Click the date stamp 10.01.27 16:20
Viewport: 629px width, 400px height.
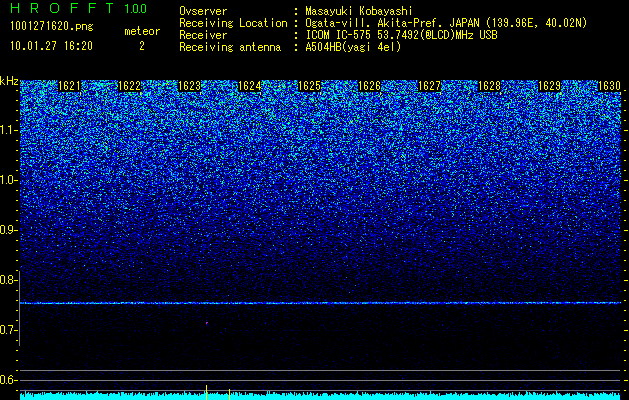[51, 46]
